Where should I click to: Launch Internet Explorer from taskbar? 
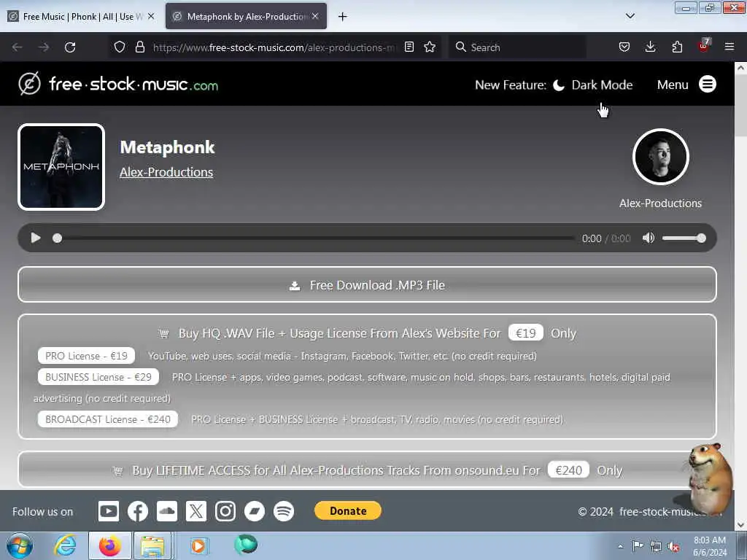coord(64,545)
